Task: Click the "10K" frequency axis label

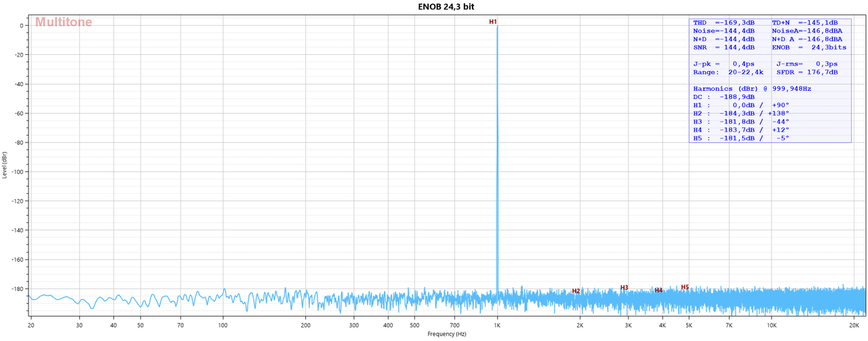Action: pos(772,325)
